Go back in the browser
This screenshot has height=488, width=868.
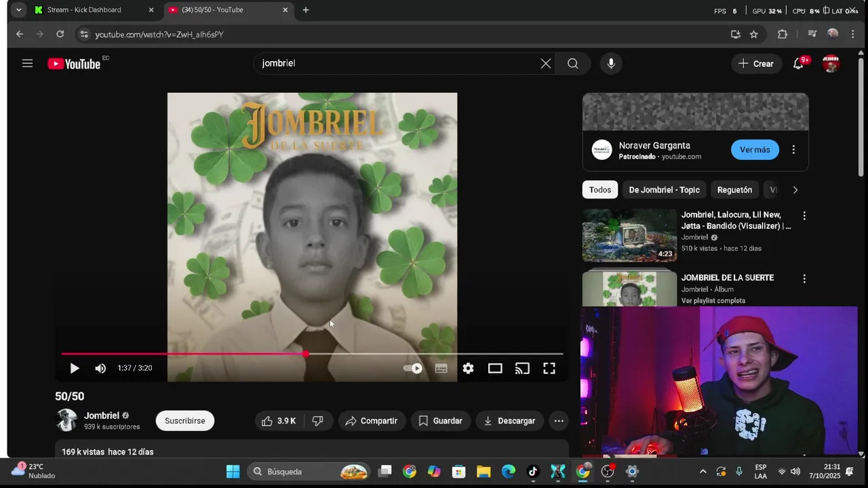(20, 34)
